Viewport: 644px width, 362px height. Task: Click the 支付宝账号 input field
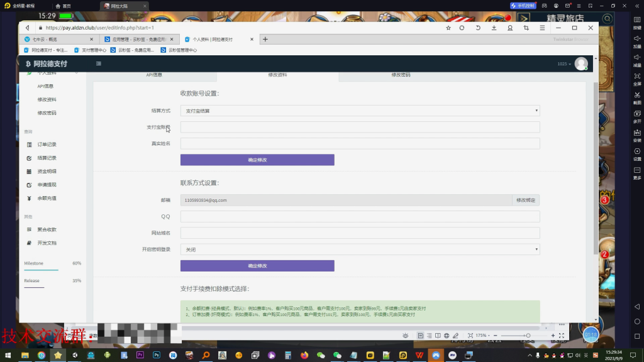click(359, 127)
